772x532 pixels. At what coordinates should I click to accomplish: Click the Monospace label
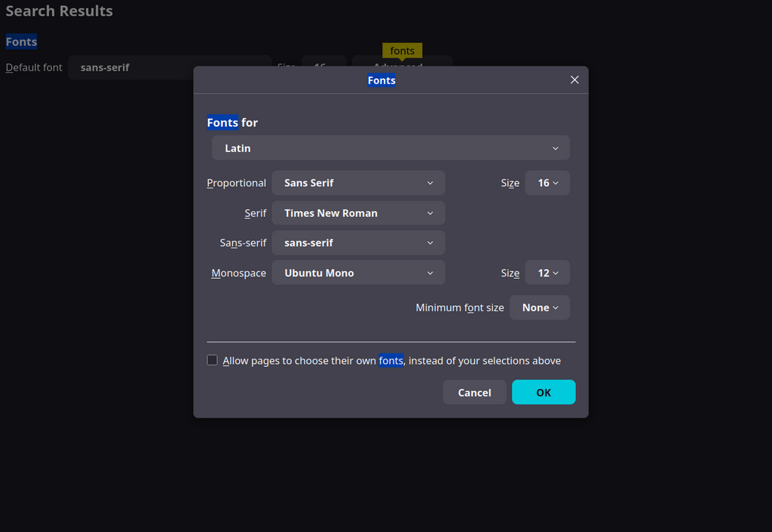point(239,273)
